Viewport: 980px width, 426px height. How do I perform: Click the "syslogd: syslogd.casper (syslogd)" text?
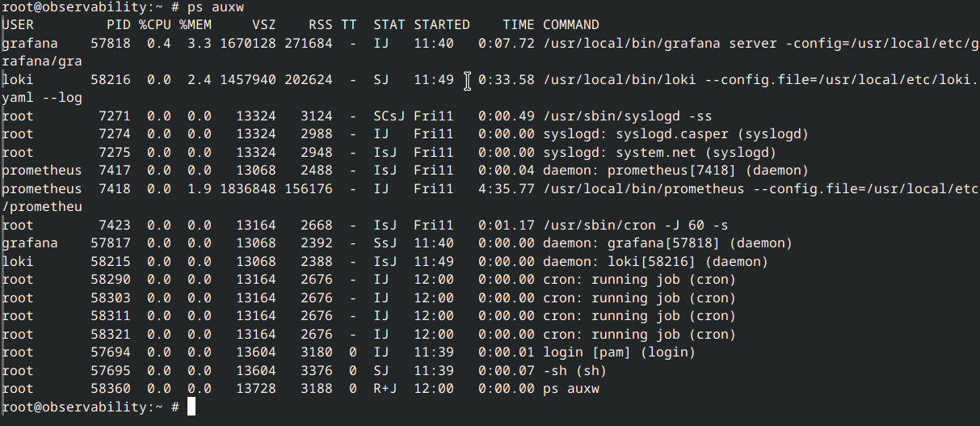(675, 134)
